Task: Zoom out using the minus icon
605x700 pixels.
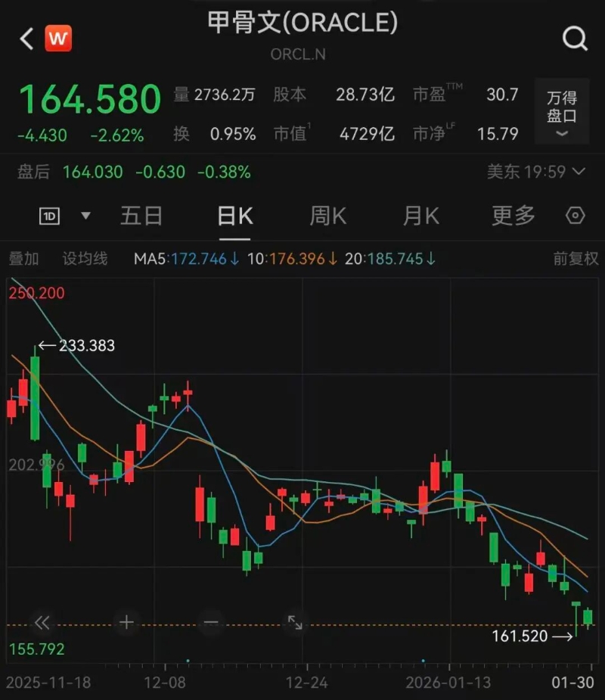Action: (x=209, y=622)
